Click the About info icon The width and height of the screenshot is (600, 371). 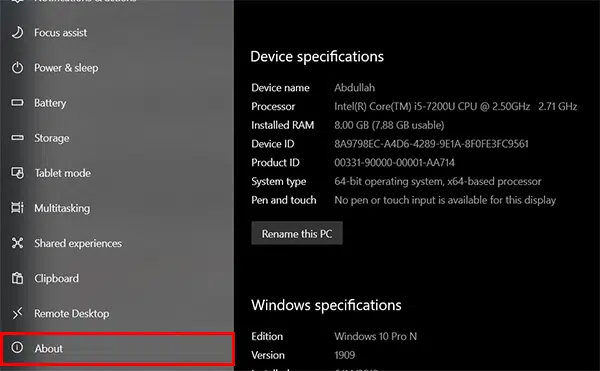tap(17, 347)
